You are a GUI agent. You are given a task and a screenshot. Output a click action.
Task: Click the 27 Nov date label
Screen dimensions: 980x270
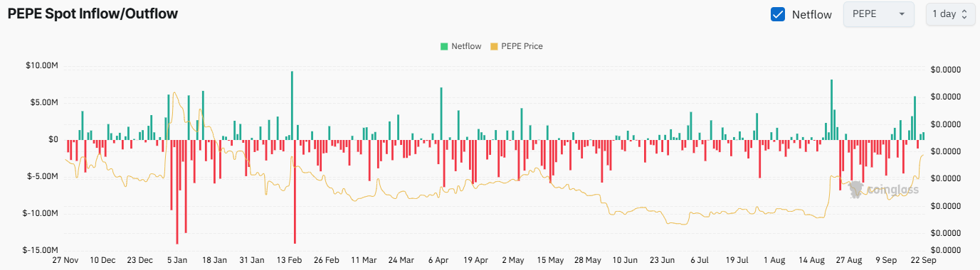[66, 260]
